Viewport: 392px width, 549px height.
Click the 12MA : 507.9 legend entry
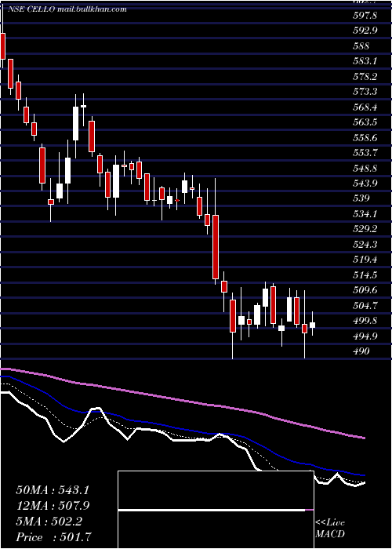(53, 506)
